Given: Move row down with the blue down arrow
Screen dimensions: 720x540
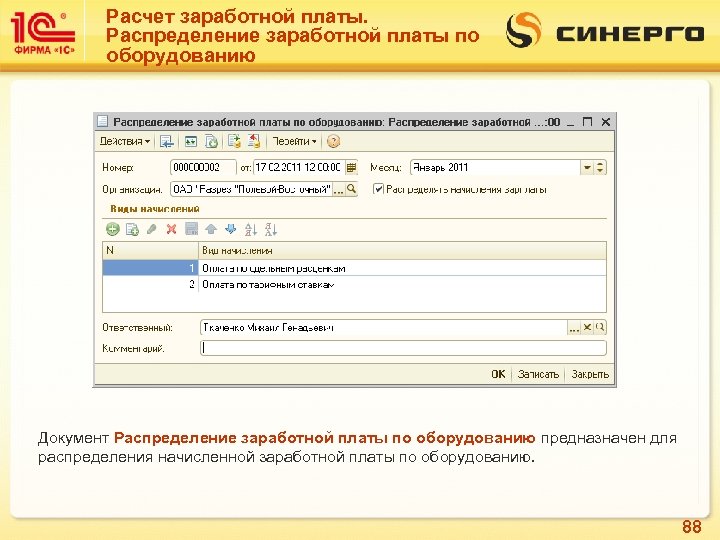Looking at the screenshot, I should (231, 229).
